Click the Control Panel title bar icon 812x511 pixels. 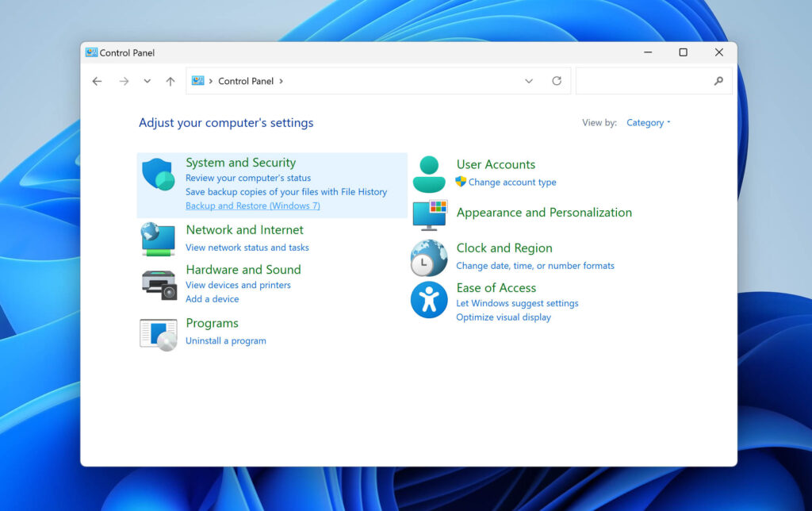(92, 52)
